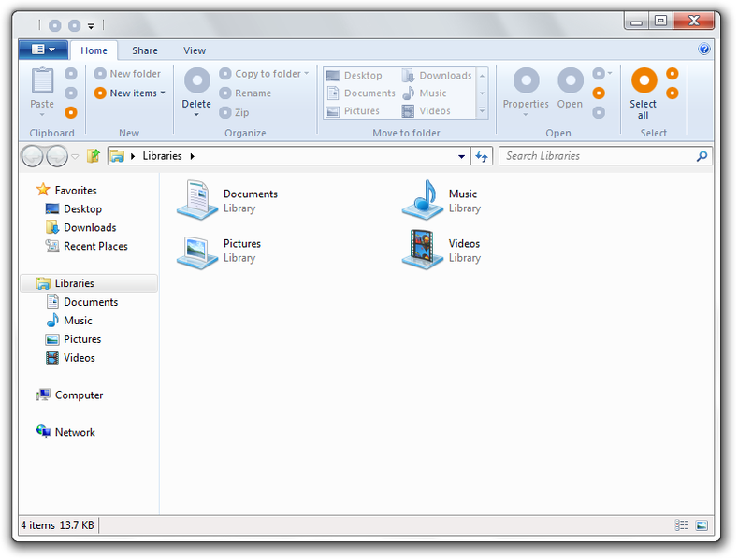Click the Help question mark icon
This screenshot has height=560, width=738.
tap(704, 50)
